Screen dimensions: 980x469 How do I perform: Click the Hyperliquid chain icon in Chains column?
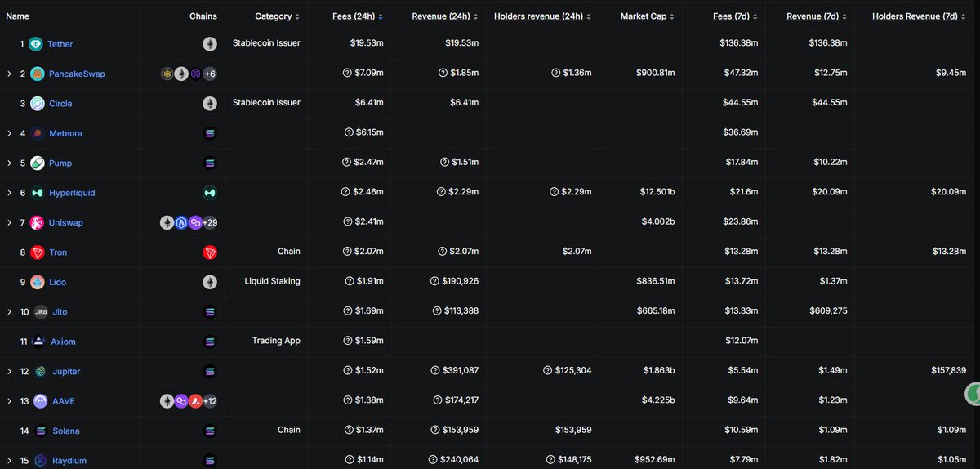(210, 193)
